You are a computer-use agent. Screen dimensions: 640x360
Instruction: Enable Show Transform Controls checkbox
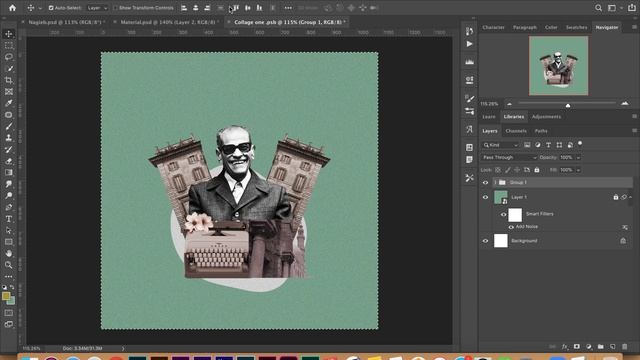tap(115, 8)
